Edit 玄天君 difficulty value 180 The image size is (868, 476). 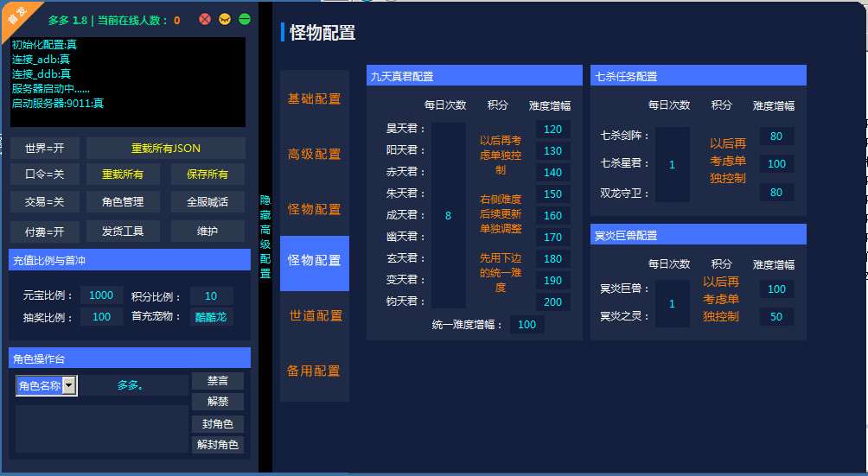coord(553,258)
